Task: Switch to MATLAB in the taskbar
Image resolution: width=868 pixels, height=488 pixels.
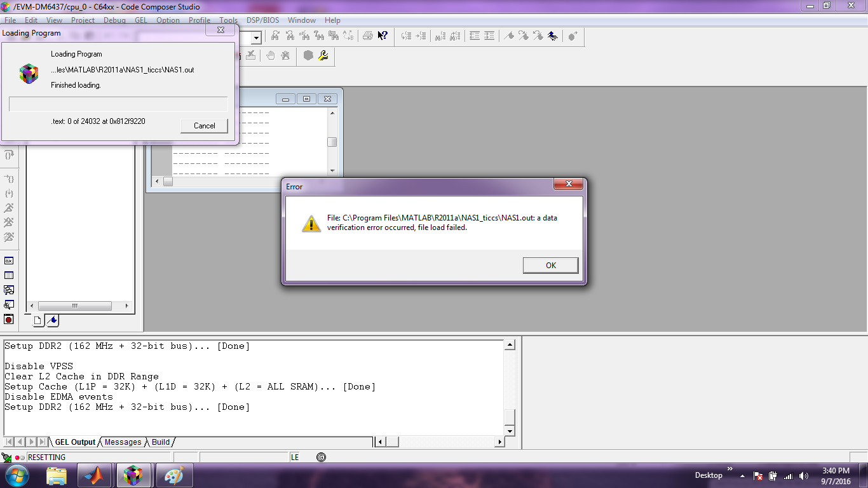Action: pyautogui.click(x=95, y=475)
